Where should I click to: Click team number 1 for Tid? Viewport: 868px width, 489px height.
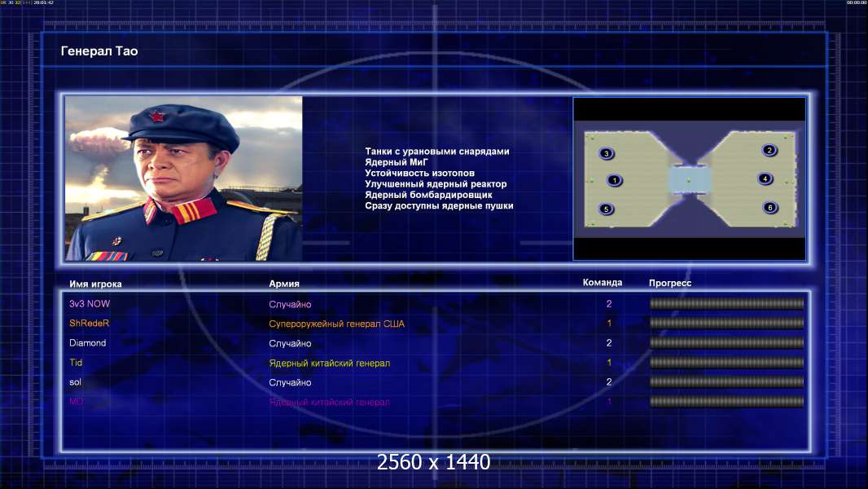[609, 362]
